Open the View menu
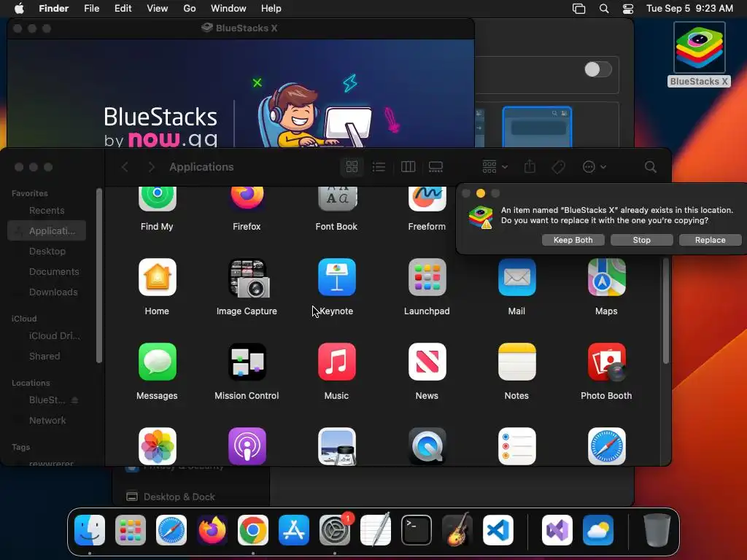Screen dimensions: 747x560 (158, 9)
